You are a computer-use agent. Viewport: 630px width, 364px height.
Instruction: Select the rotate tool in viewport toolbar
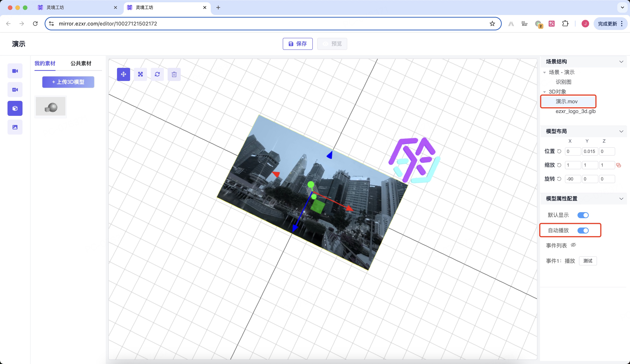pyautogui.click(x=157, y=74)
